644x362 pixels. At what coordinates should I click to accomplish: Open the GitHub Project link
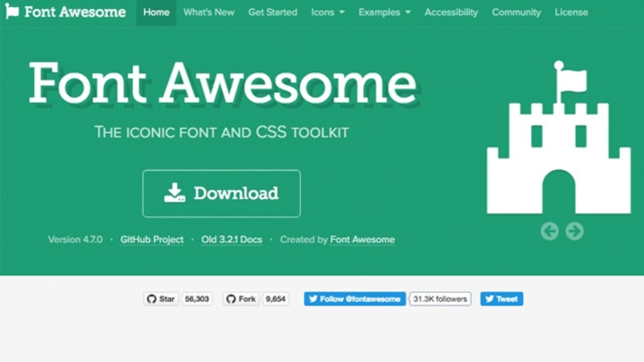click(x=151, y=240)
